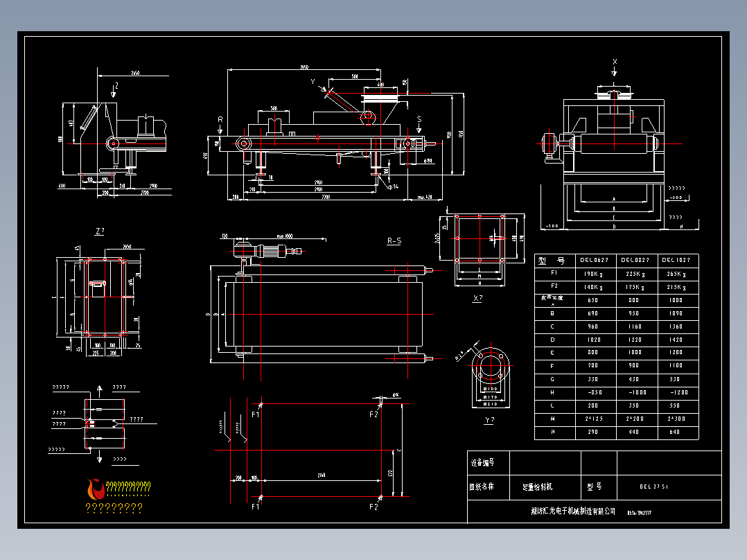Click the 'Y?' view label
Image resolution: width=747 pixels, height=560 pixels.
point(489,421)
